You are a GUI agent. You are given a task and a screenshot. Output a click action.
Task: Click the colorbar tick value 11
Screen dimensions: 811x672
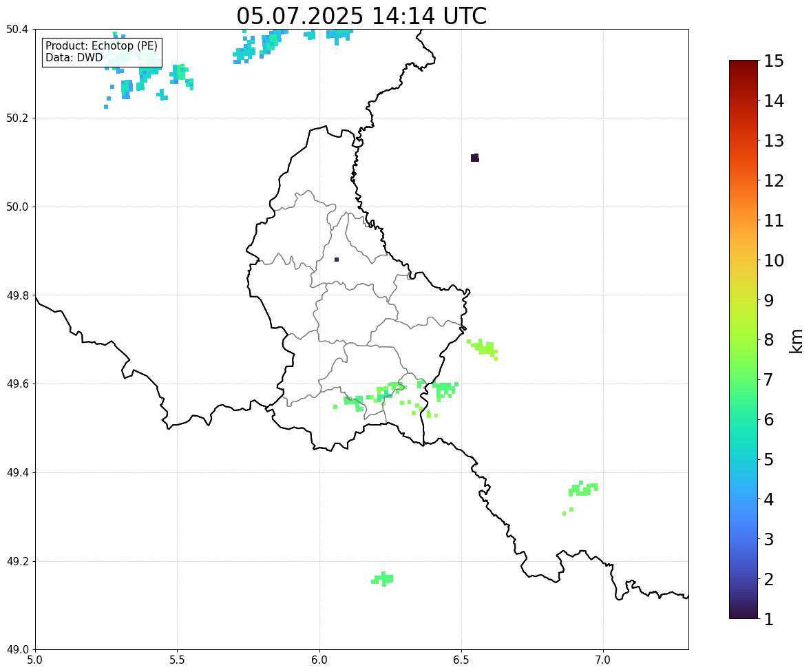(774, 220)
